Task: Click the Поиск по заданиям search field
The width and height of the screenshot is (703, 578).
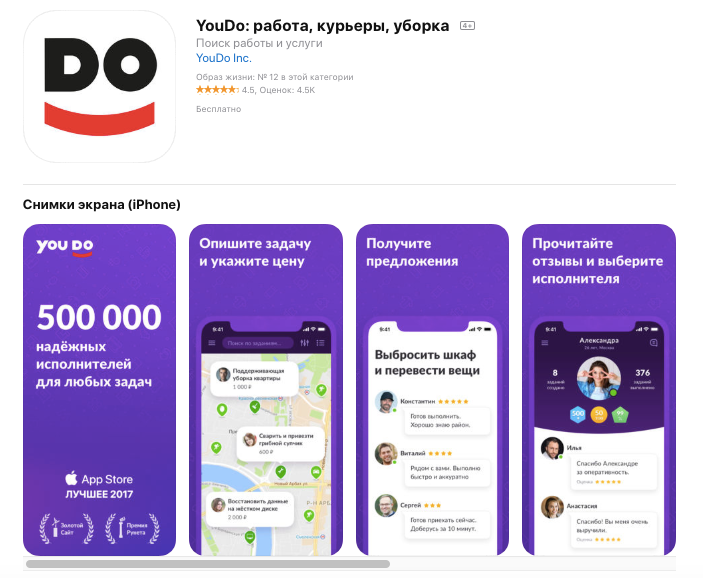Action: [258, 343]
